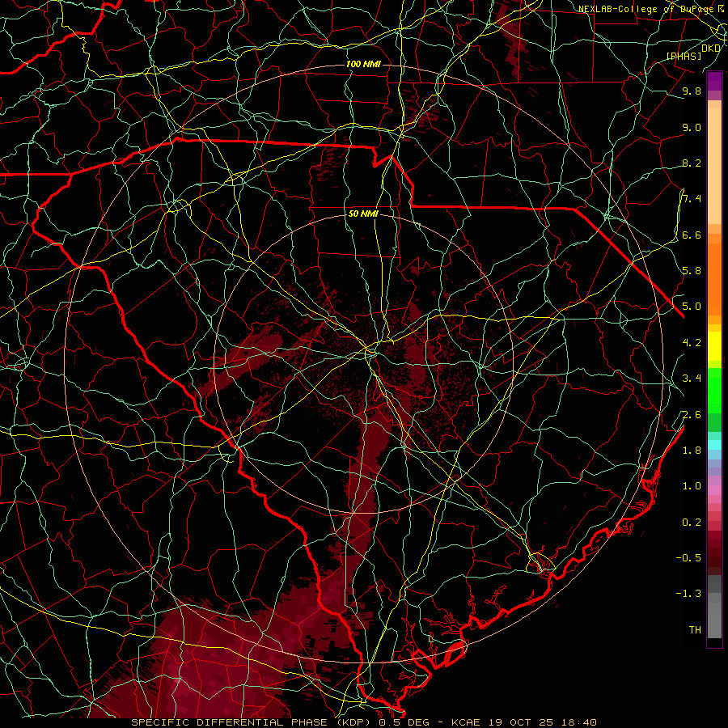Click the 9.8 value on the color scale
This screenshot has width=728, height=728.
click(x=692, y=91)
